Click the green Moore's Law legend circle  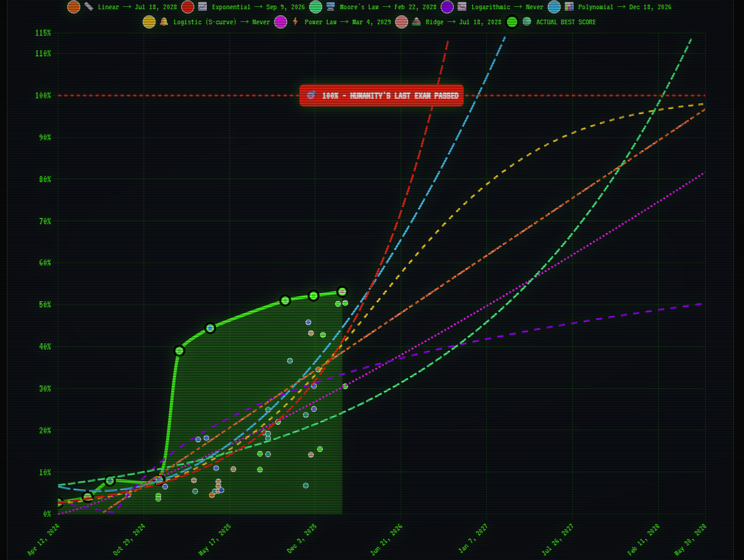315,7
